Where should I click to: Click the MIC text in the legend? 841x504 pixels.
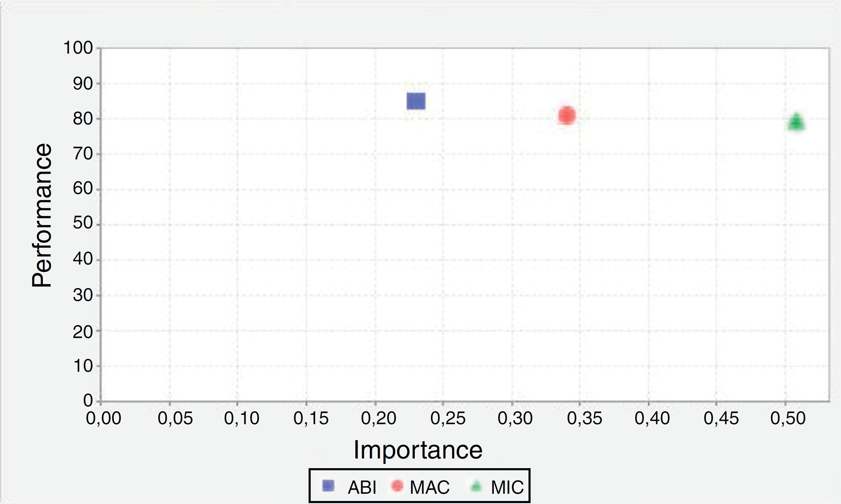click(x=507, y=488)
